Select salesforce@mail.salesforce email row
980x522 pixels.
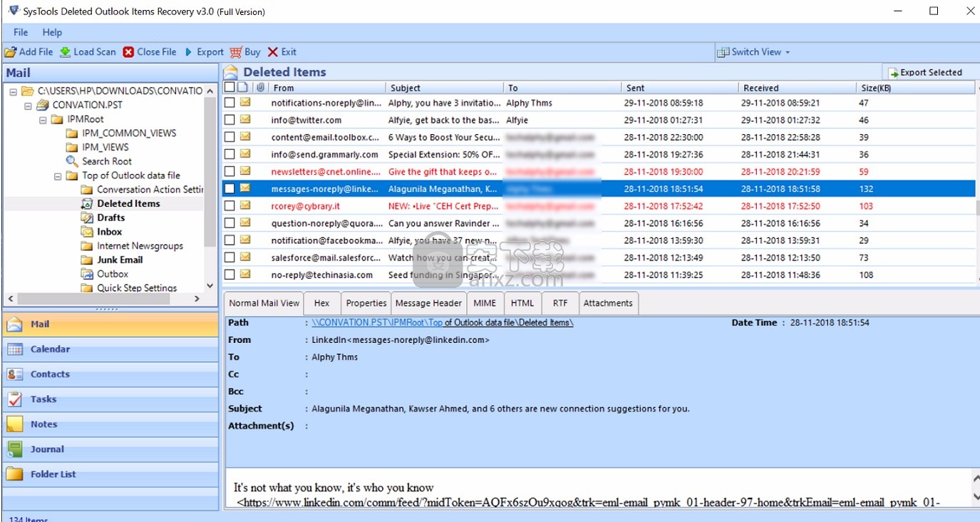point(599,257)
